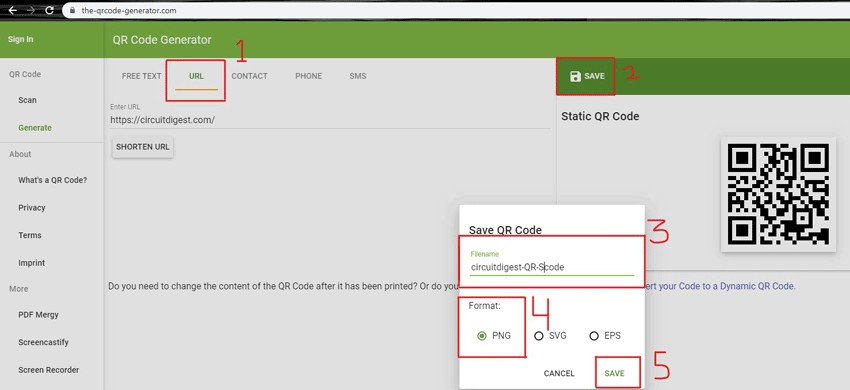Image resolution: width=850 pixels, height=390 pixels.
Task: Select Generate in the sidebar
Action: (35, 128)
